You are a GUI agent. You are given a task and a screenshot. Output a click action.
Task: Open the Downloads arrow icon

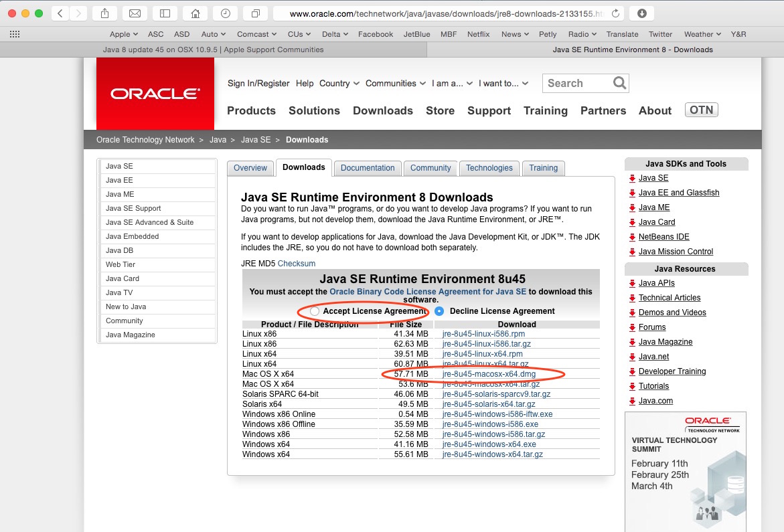642,13
